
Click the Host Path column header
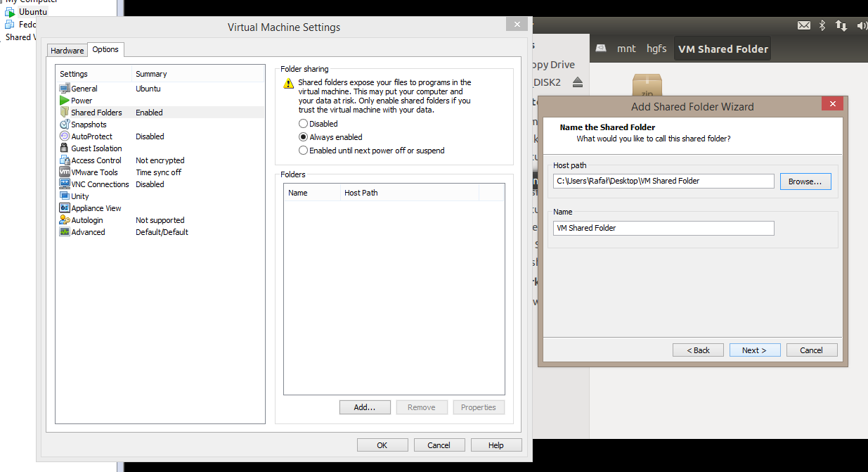[x=409, y=193]
